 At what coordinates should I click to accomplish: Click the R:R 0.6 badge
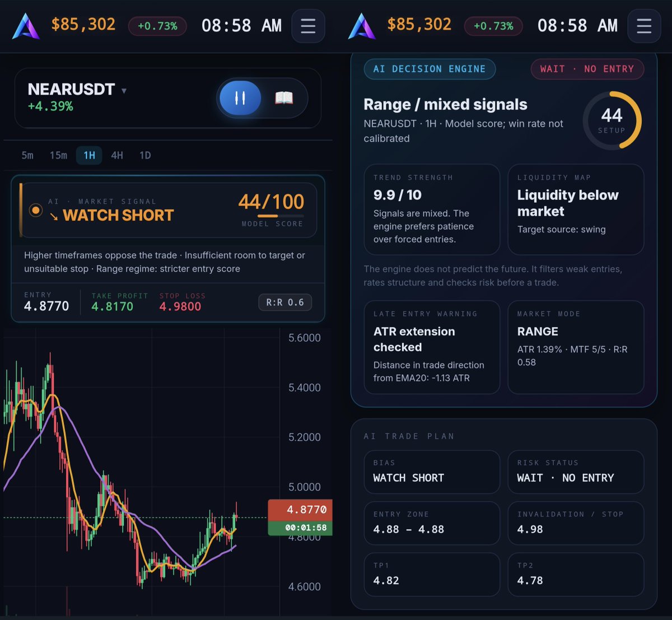285,302
